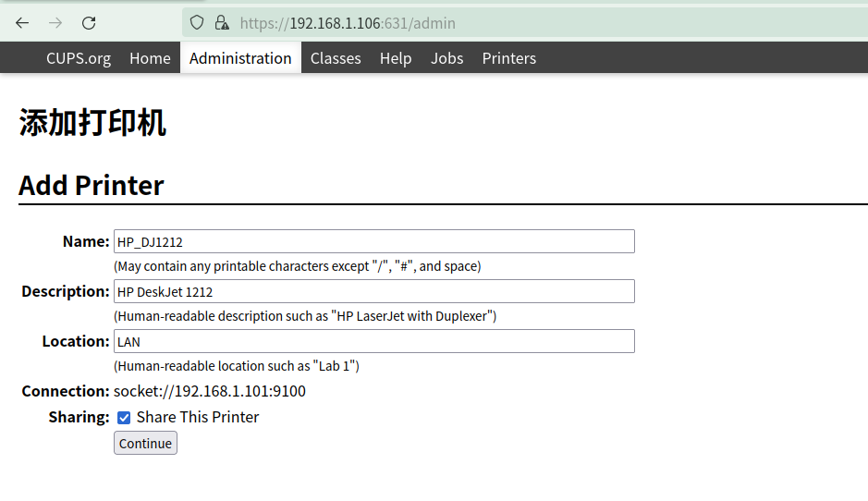The height and width of the screenshot is (501, 868).
Task: Click the browser forward arrow
Action: (x=55, y=23)
